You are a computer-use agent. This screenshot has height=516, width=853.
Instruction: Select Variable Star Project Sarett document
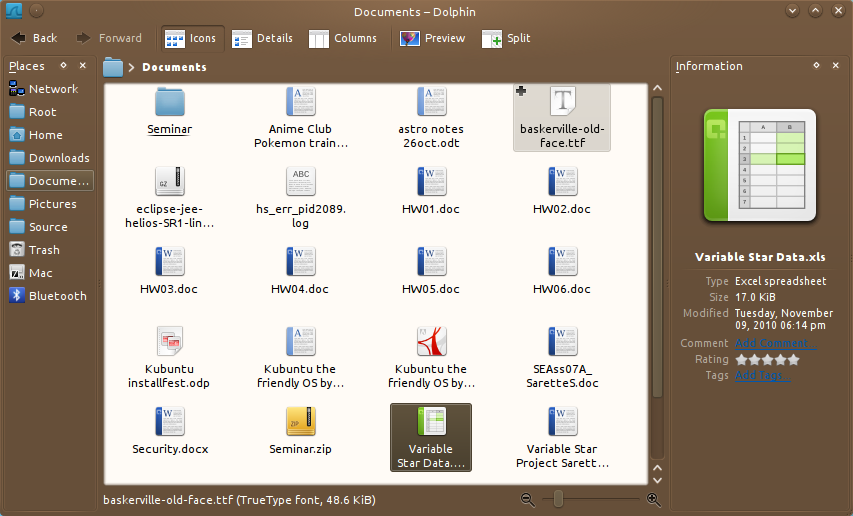point(562,437)
